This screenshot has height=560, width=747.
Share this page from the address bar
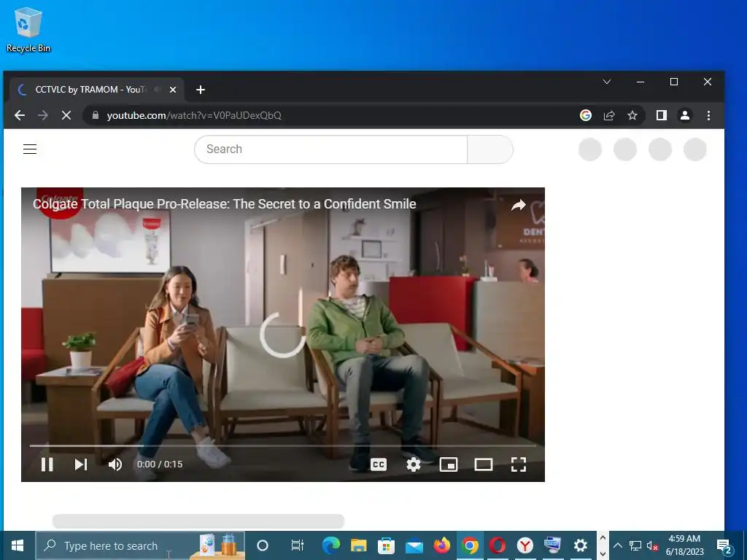tap(609, 115)
